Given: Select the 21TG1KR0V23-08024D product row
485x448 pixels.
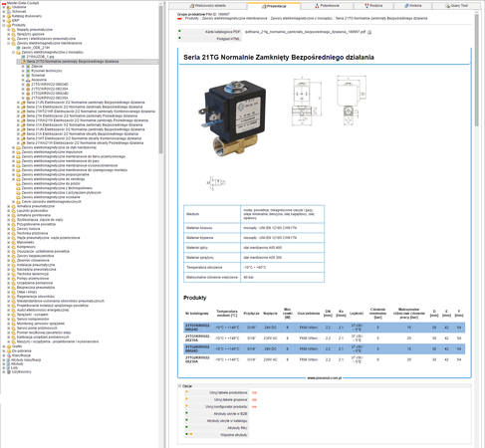Looking at the screenshot, I should [325, 328].
